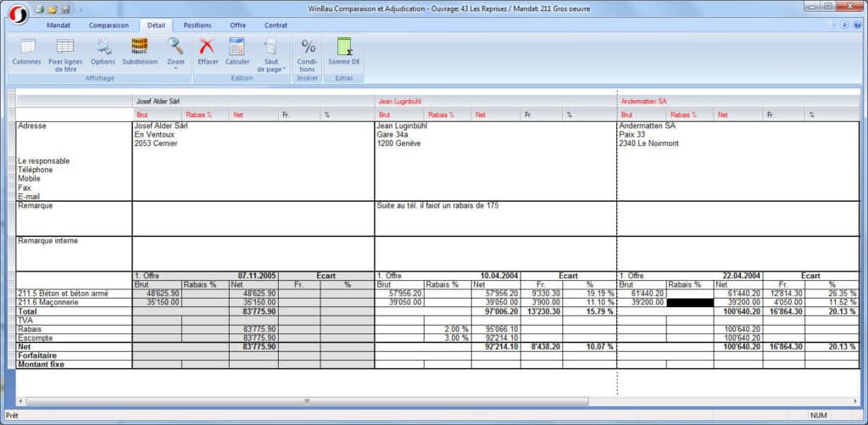This screenshot has width=868, height=425.
Task: Open the WinBau application orb menu
Action: pos(19,14)
